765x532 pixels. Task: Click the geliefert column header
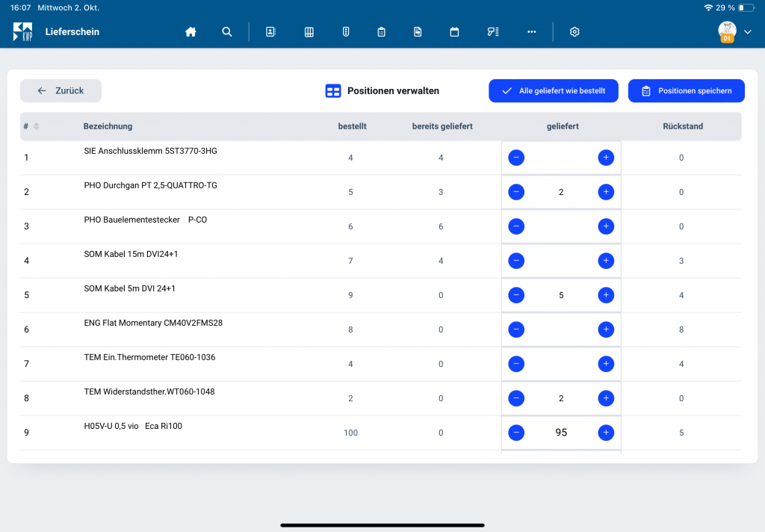point(563,126)
